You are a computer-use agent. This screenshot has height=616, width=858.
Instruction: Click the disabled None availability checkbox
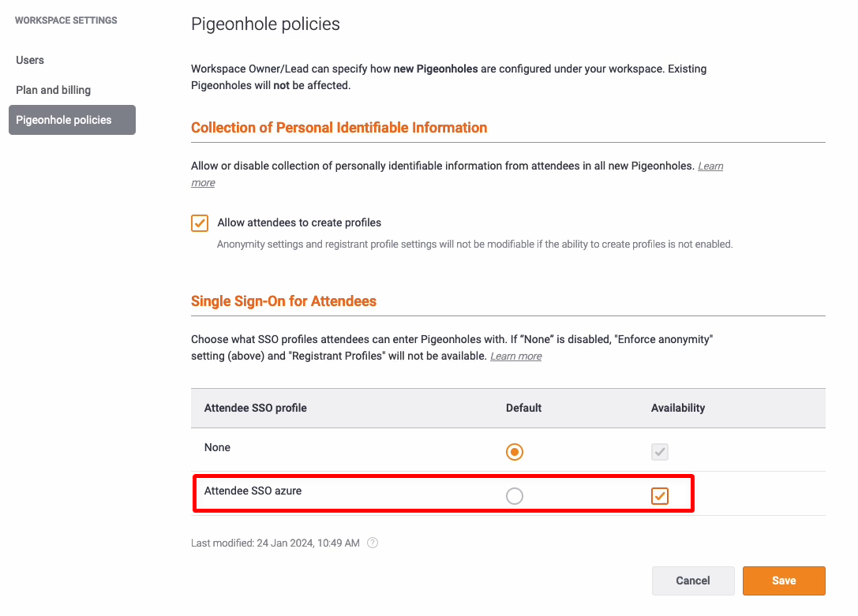pyautogui.click(x=660, y=452)
